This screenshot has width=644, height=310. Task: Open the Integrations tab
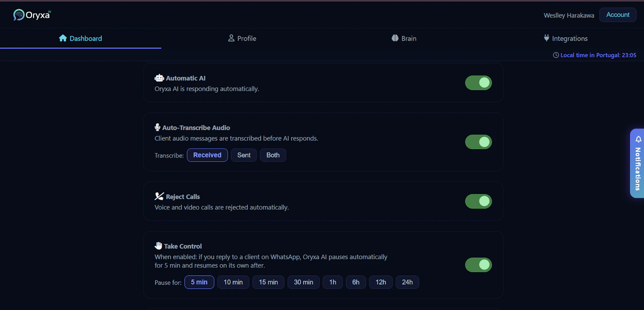coord(566,38)
